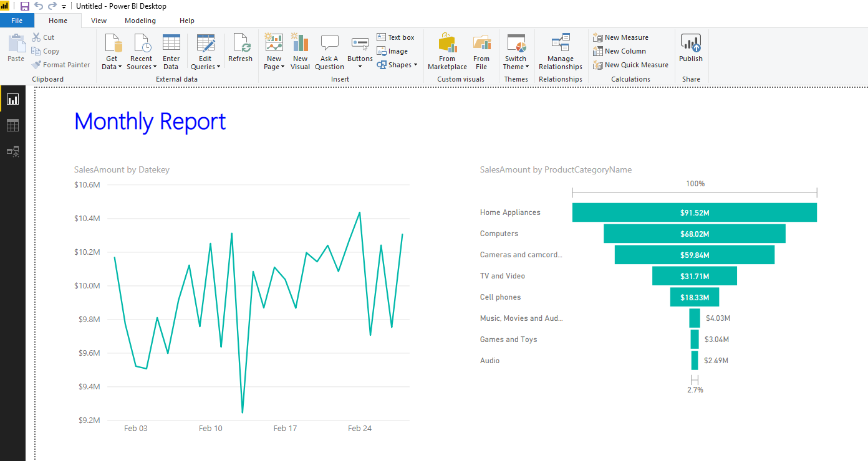
Task: Open the Model relationships view icon
Action: [12, 151]
